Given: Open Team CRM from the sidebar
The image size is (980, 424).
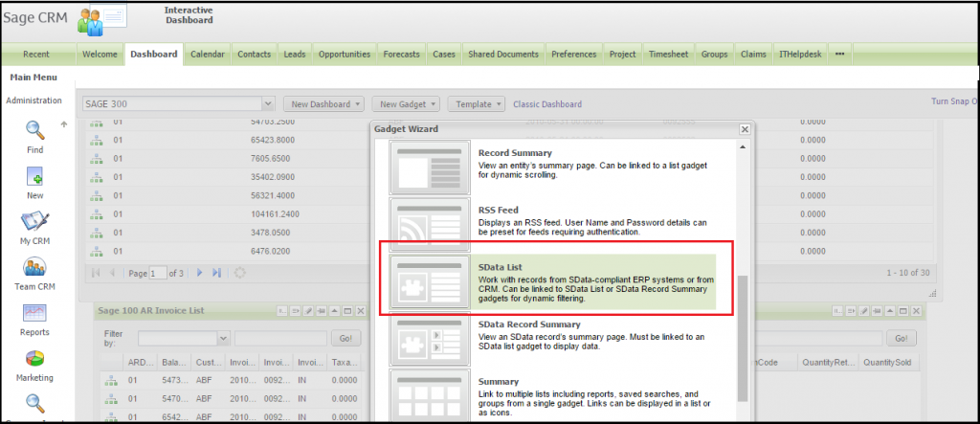Looking at the screenshot, I should (35, 268).
